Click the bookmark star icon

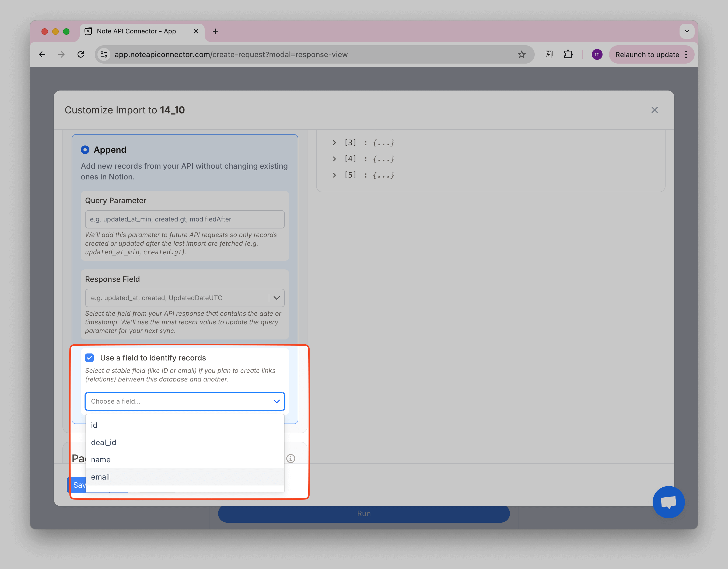coord(521,54)
